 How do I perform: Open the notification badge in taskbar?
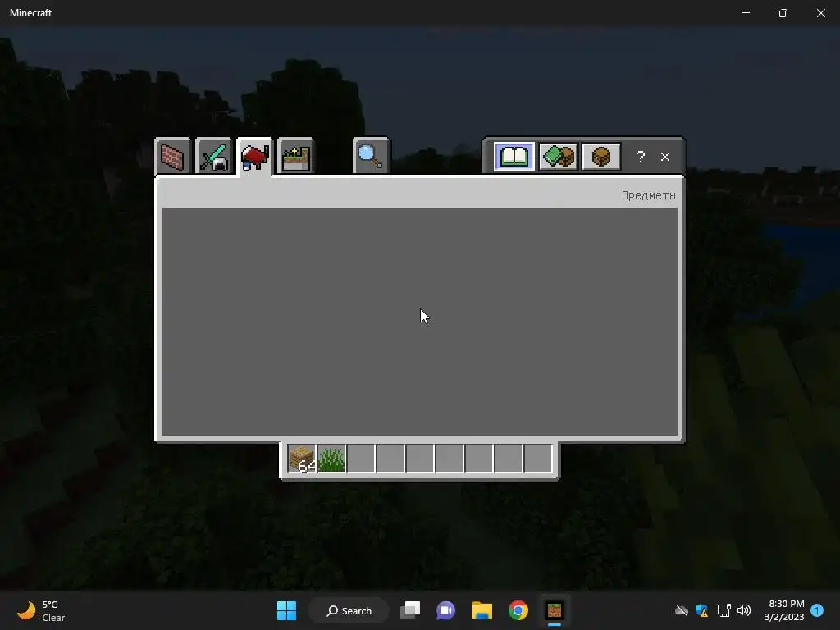click(817, 610)
